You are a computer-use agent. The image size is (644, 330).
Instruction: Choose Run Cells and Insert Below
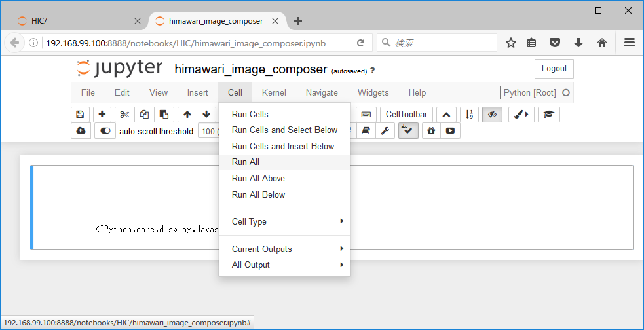pos(284,146)
